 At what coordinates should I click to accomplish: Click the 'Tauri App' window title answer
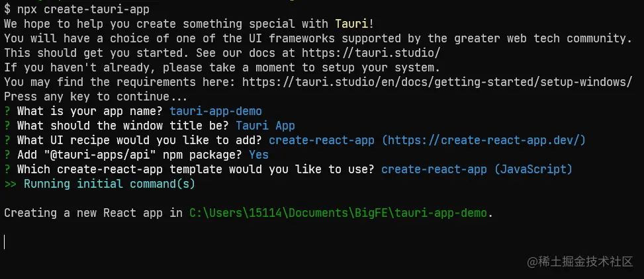(265, 126)
